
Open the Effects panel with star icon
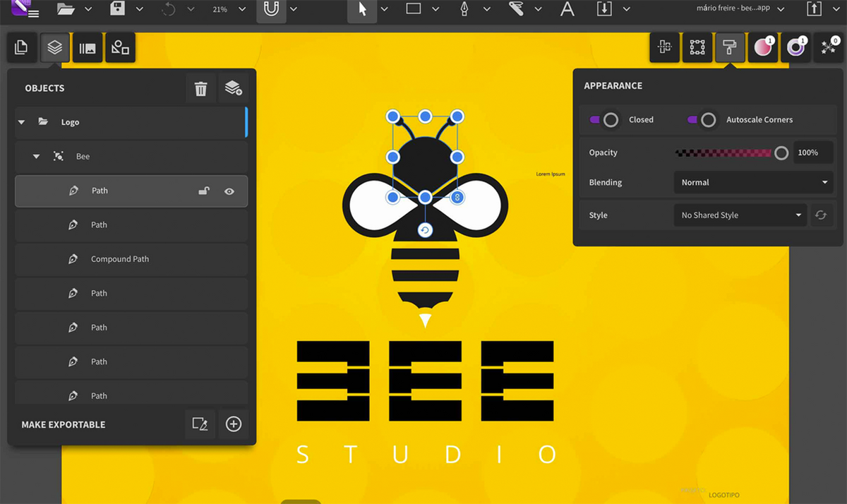(829, 47)
